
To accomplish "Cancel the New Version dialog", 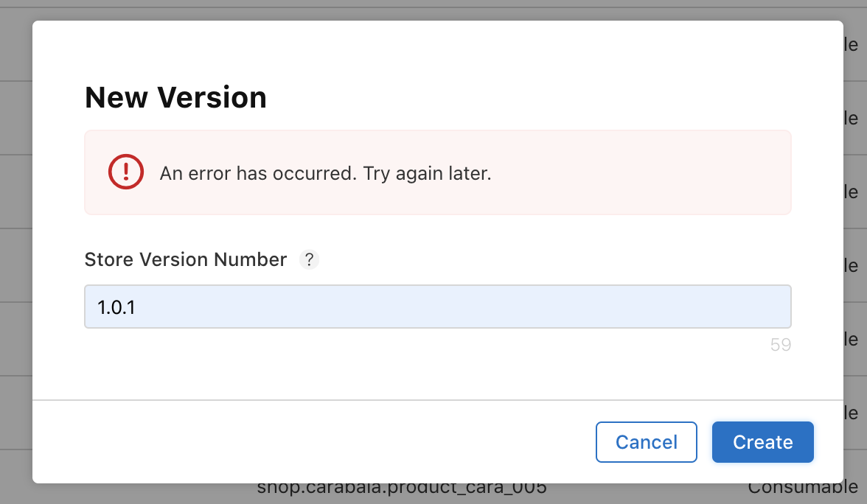I will coord(646,442).
